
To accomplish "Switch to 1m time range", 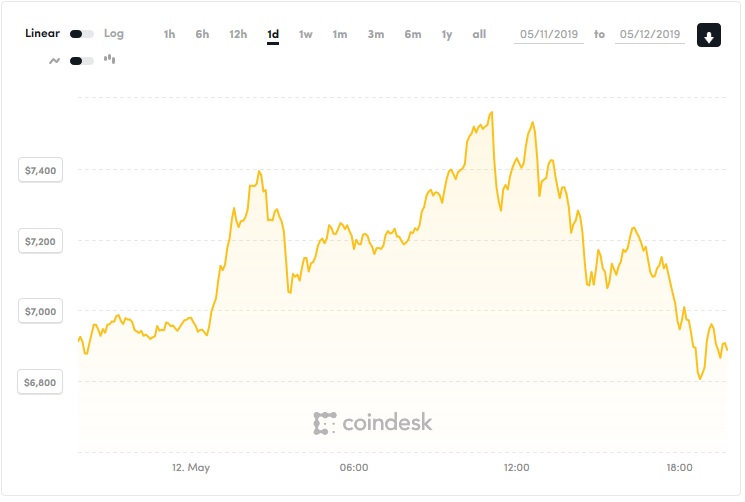I will click(340, 34).
